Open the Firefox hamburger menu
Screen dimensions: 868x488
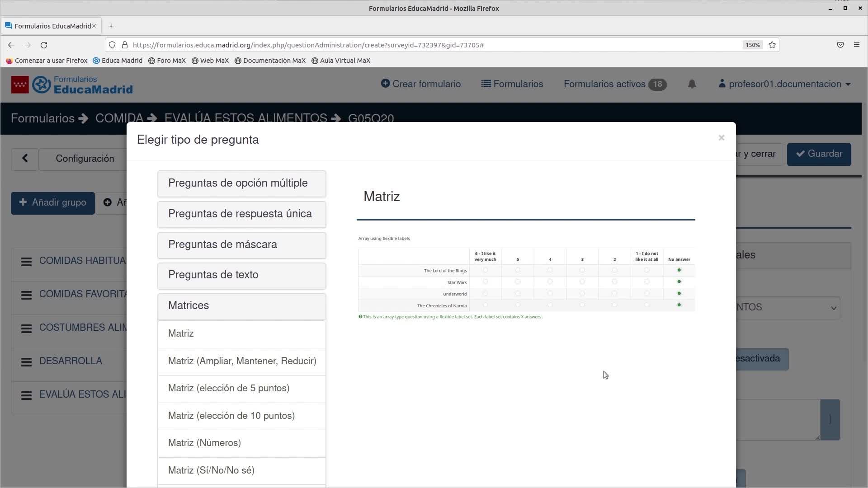pyautogui.click(x=856, y=45)
